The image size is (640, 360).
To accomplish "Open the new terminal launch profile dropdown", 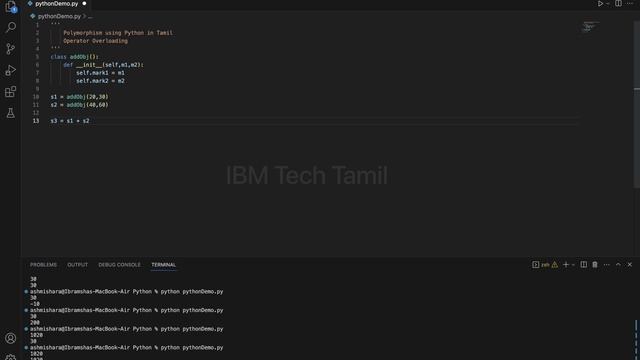I will pos(573,265).
